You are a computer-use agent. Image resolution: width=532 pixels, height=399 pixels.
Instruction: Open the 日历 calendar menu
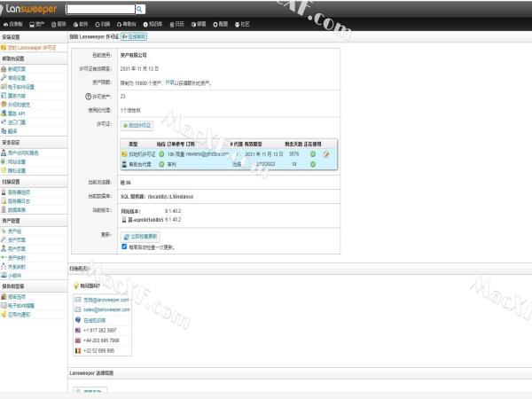pyautogui.click(x=176, y=25)
